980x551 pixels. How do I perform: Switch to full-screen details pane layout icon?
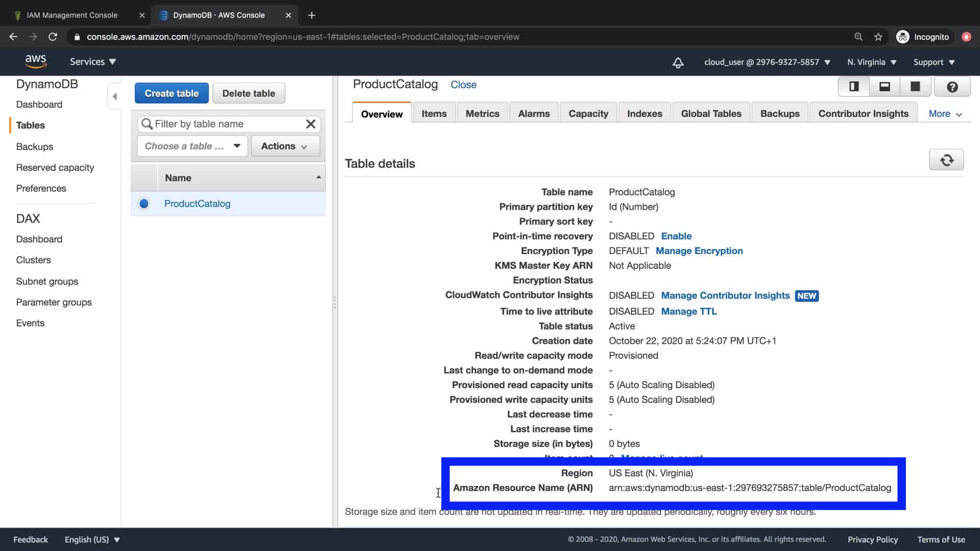click(915, 87)
